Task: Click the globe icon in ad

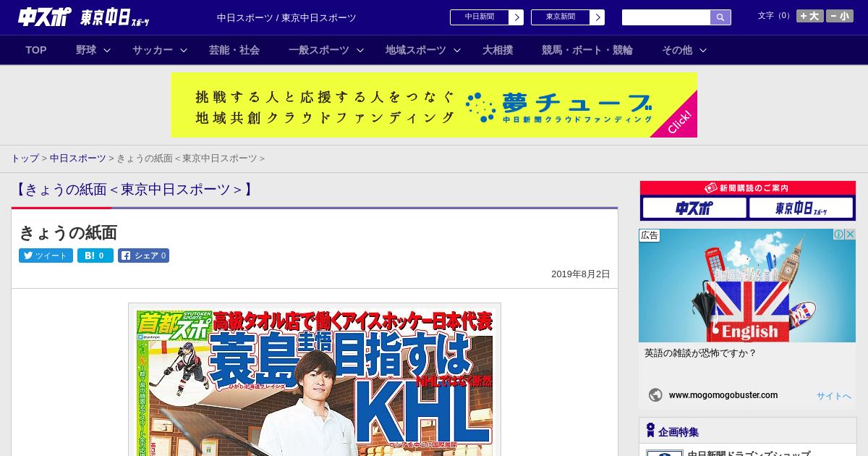Action: point(655,395)
